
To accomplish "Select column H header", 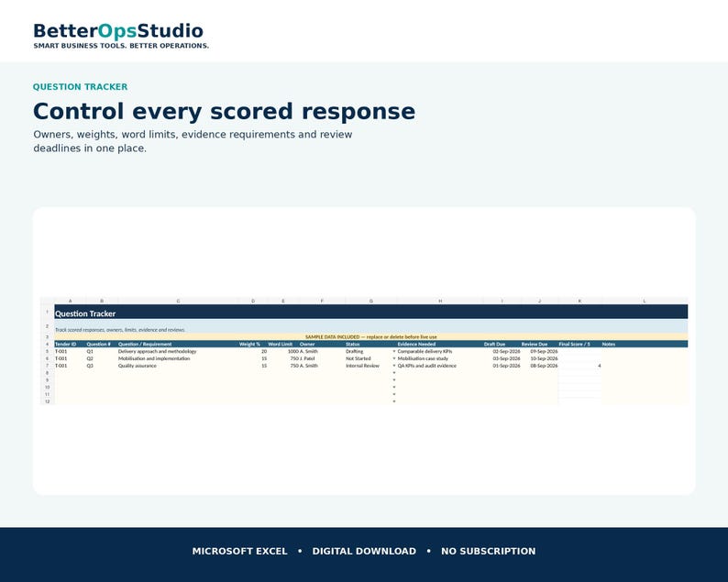I will click(440, 302).
